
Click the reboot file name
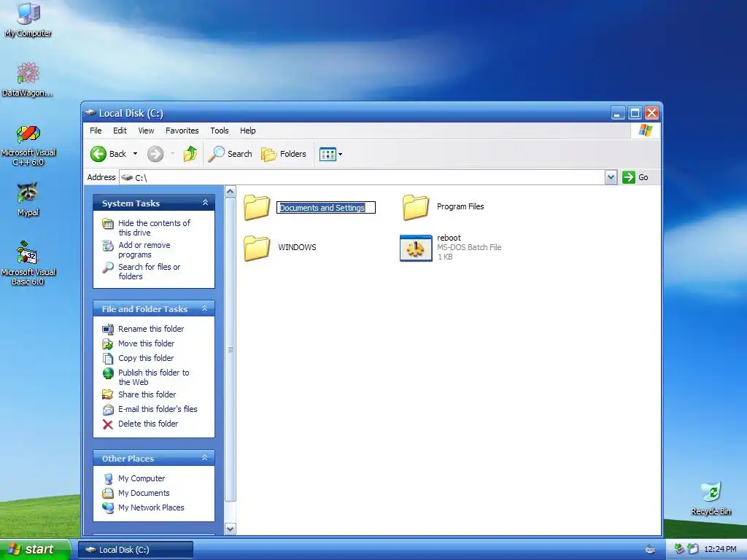pyautogui.click(x=449, y=238)
